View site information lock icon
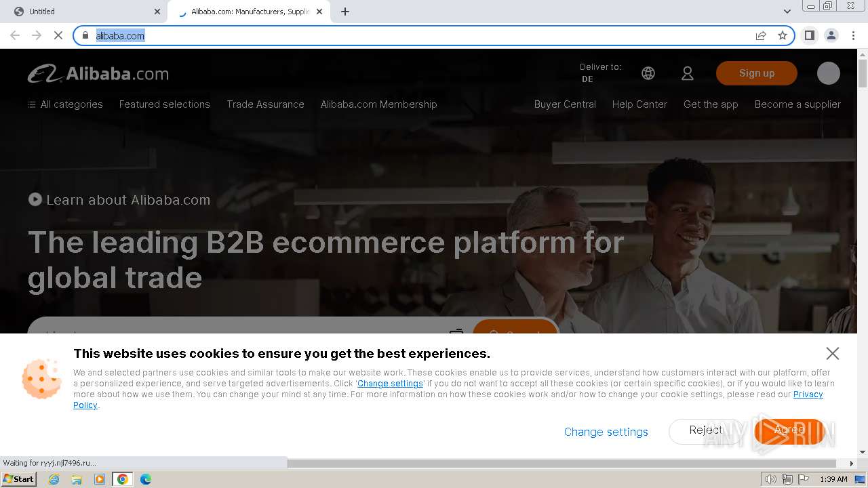This screenshot has height=488, width=868. [85, 35]
